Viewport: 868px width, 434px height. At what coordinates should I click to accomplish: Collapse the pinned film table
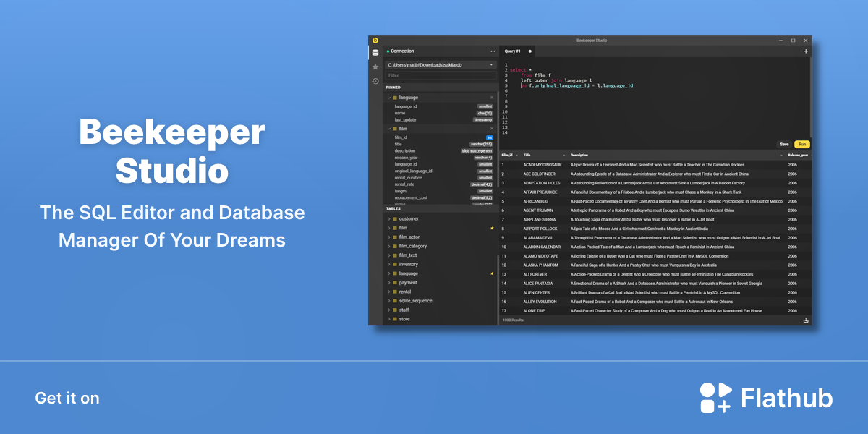(388, 129)
